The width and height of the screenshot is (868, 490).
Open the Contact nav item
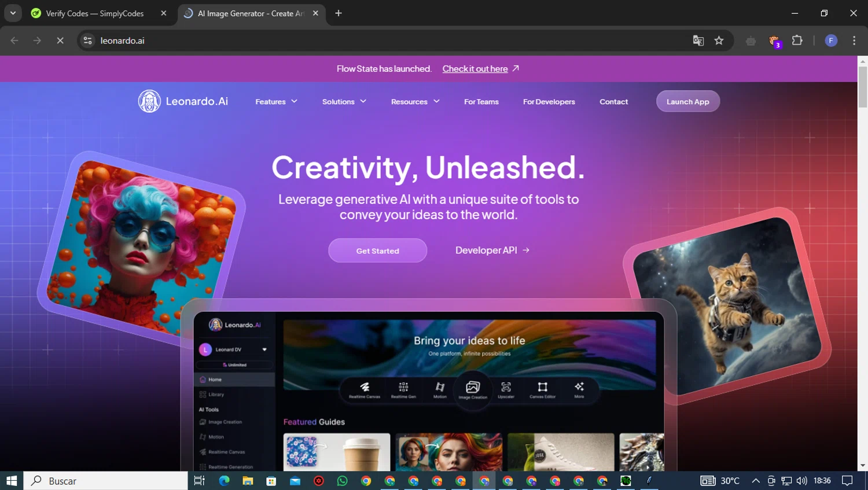[x=614, y=102]
